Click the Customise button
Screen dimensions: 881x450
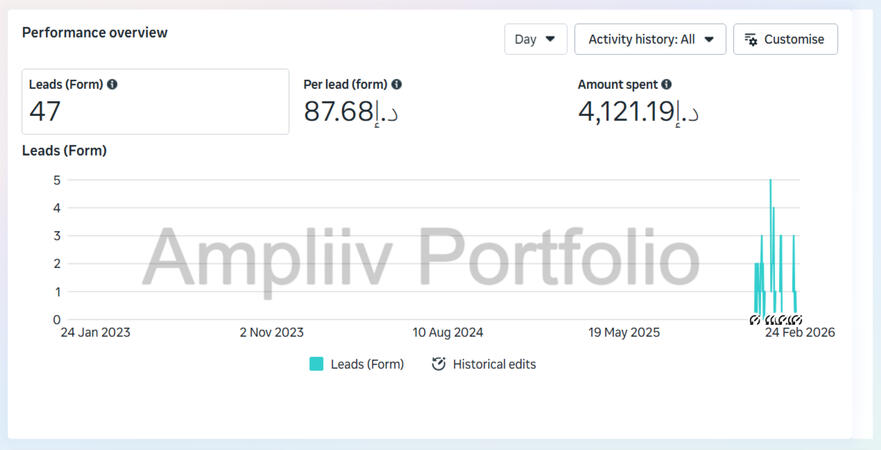click(x=785, y=39)
